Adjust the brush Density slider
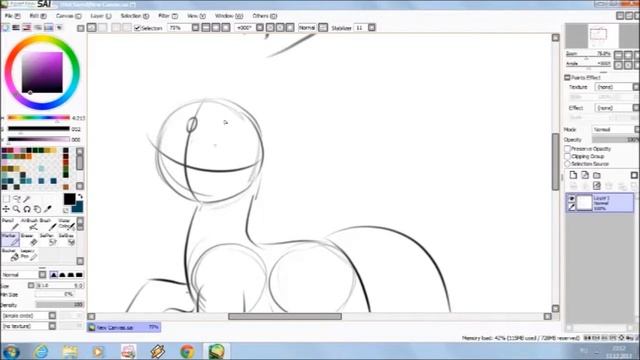 click(60, 304)
